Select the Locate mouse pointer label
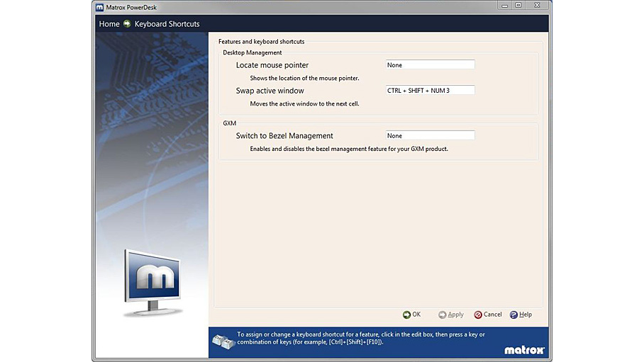 coord(272,65)
